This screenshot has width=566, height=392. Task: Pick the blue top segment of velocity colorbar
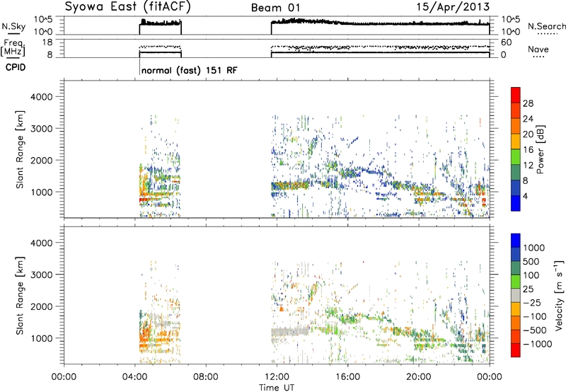[516, 241]
